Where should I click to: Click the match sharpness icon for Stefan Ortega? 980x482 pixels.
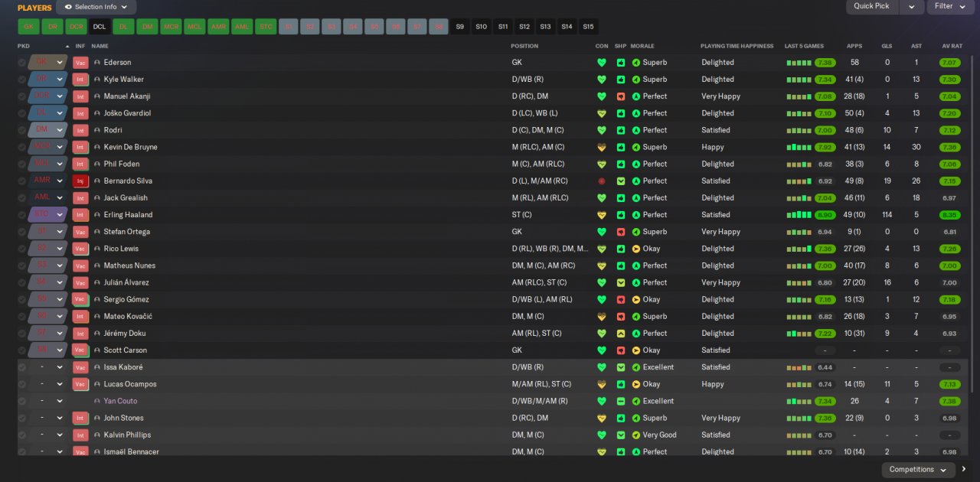click(x=621, y=232)
